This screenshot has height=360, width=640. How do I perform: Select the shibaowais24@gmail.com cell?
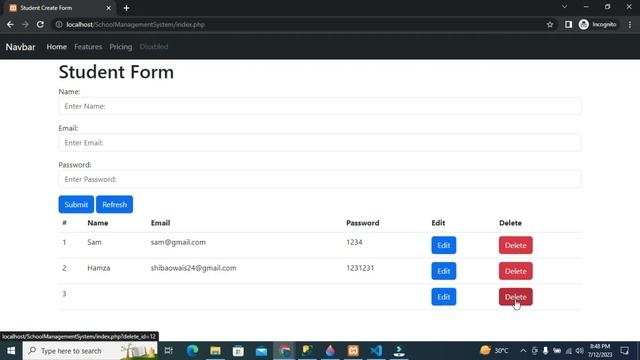[193, 268]
